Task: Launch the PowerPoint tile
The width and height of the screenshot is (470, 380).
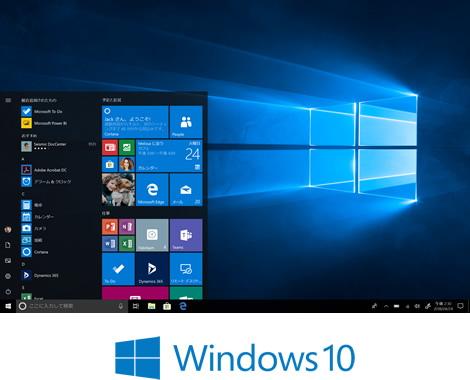Action: tap(110, 227)
